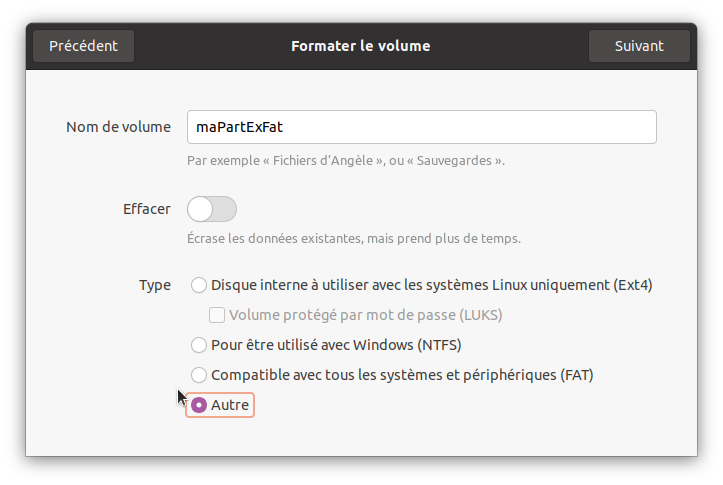This screenshot has width=723, height=485.
Task: Click the 'Formater le volume' title
Action: (360, 46)
